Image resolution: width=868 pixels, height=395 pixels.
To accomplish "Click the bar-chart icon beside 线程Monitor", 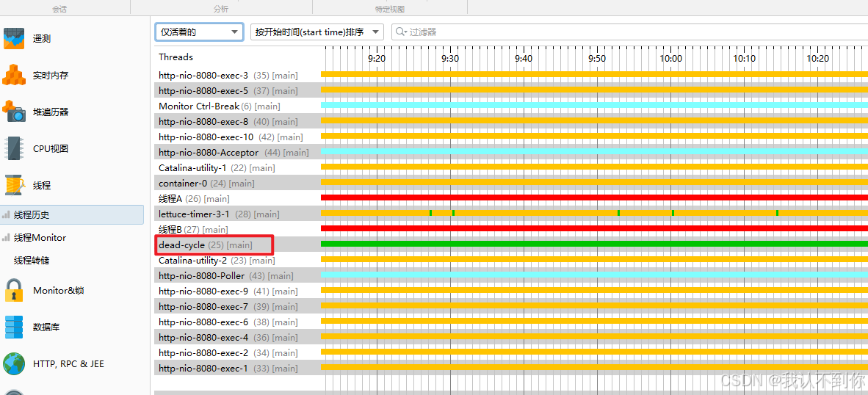I will click(6, 238).
